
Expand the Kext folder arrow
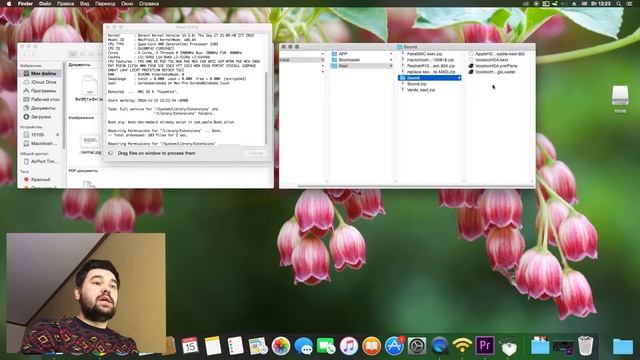click(391, 66)
